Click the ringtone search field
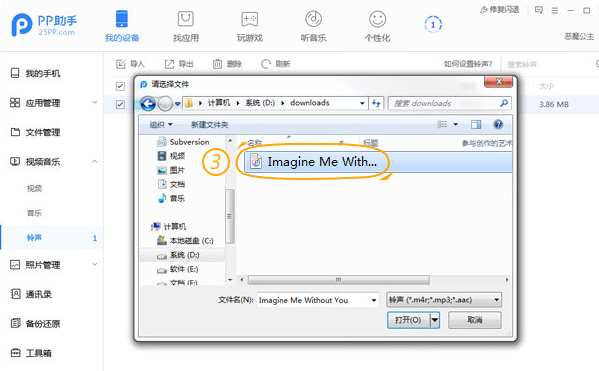 (x=548, y=64)
